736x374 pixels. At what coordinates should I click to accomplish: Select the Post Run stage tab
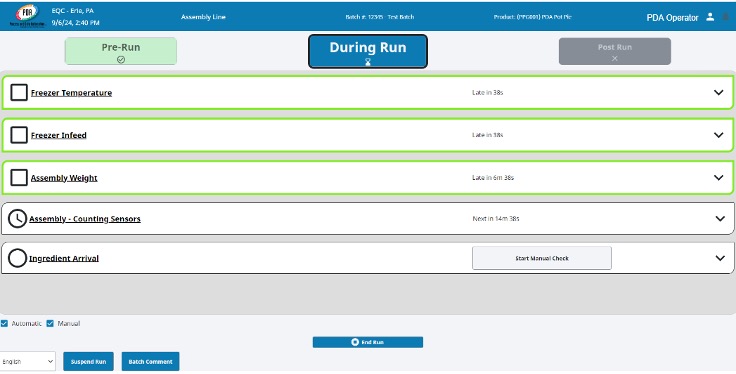tap(614, 51)
